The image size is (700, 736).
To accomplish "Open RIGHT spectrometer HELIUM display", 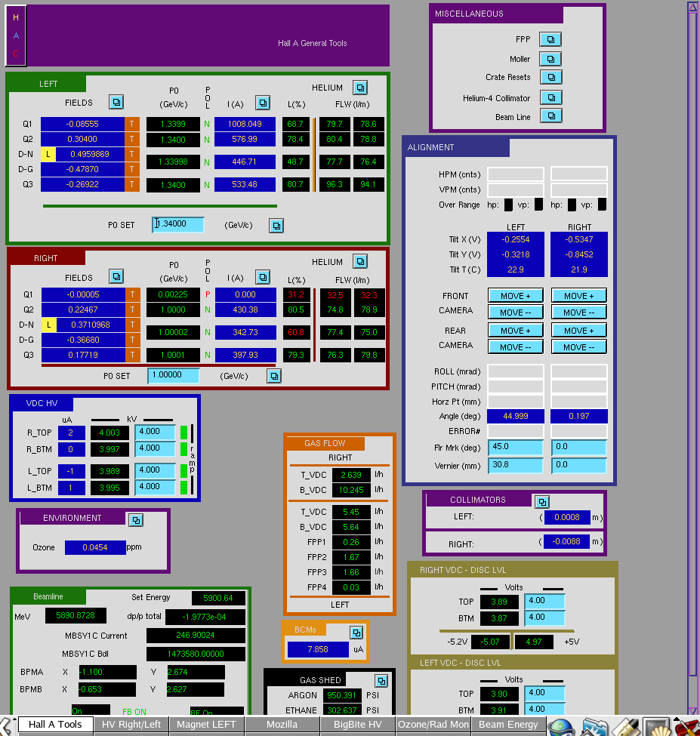I will [x=360, y=261].
